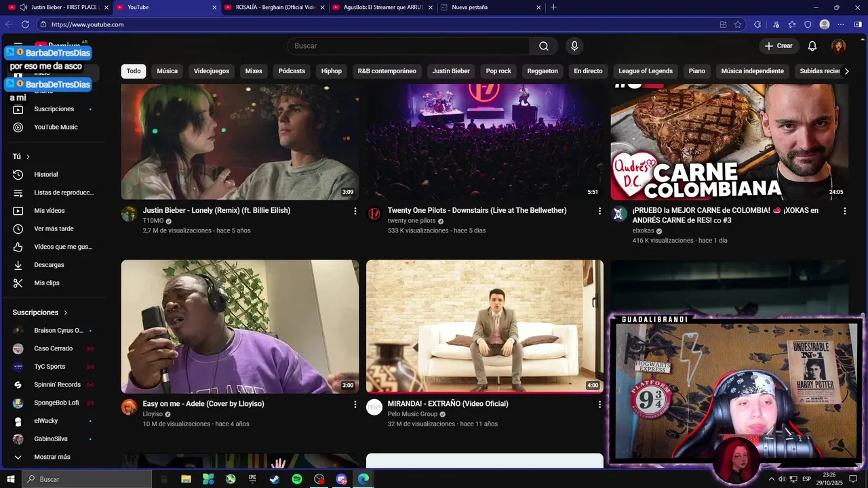Play Twenty One Pilots Downstairs thumbnail
The width and height of the screenshot is (868, 488).
coord(485,142)
